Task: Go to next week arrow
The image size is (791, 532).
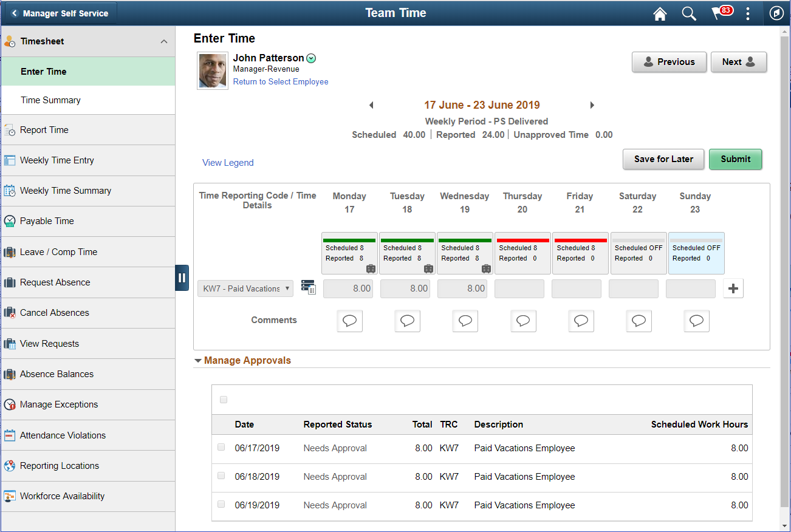Action: pos(592,105)
